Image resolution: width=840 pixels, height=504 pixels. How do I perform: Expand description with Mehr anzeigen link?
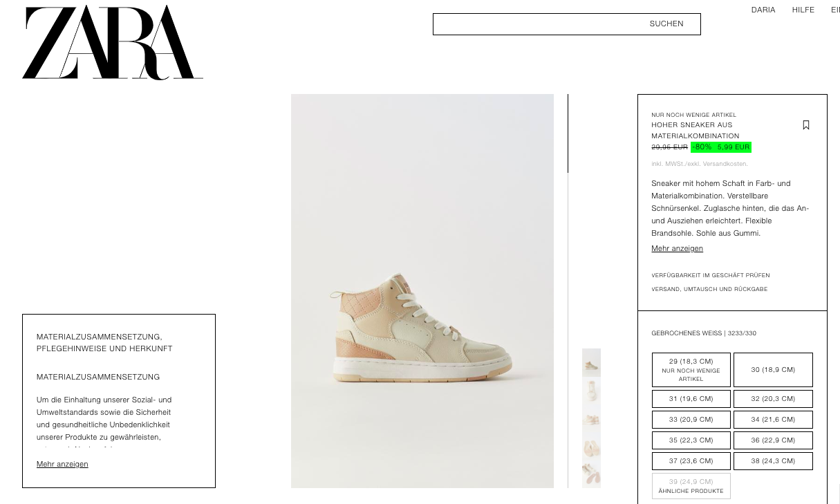677,248
